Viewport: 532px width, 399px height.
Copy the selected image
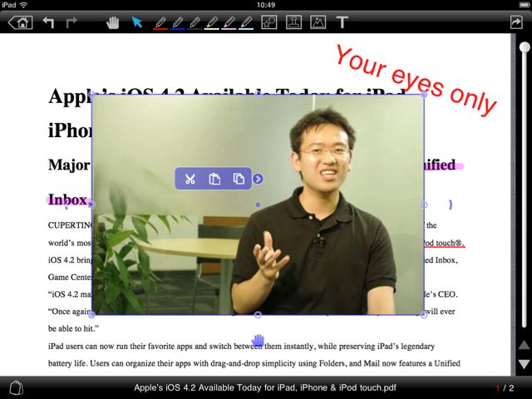239,179
